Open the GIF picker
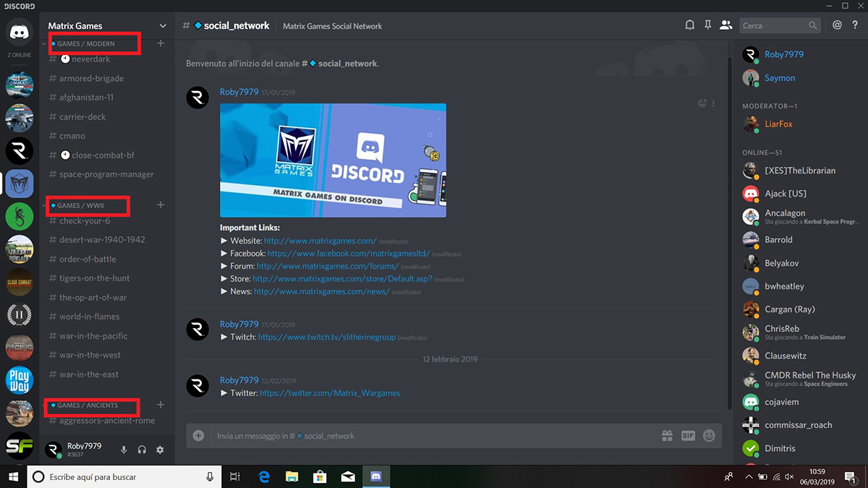The height and width of the screenshot is (488, 868). (x=688, y=436)
